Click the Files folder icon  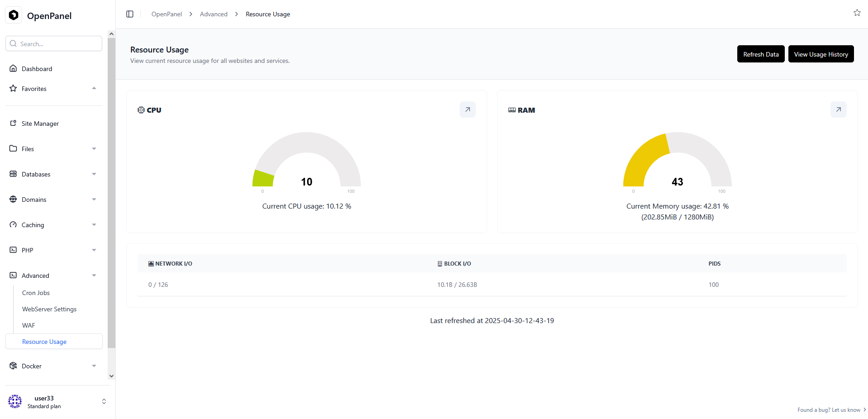(13, 148)
